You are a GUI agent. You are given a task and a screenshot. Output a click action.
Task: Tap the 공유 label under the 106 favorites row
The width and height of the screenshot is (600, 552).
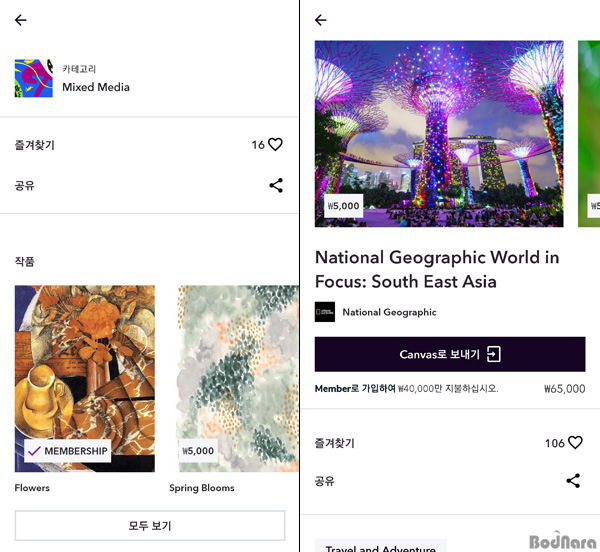(324, 481)
